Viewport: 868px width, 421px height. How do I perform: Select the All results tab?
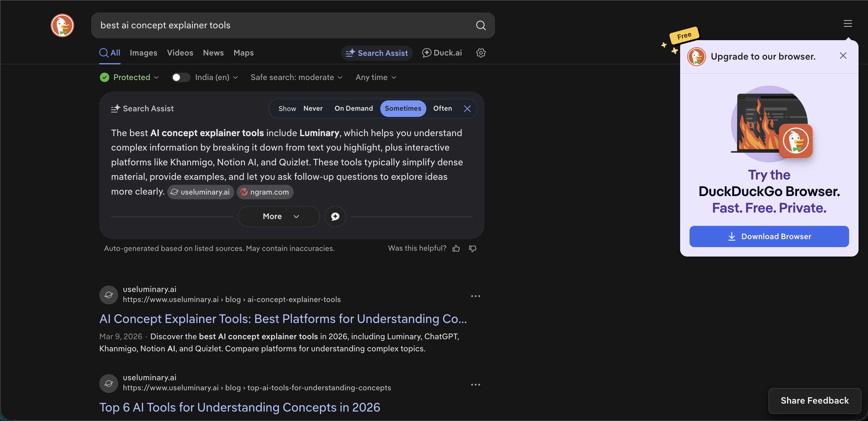click(110, 53)
